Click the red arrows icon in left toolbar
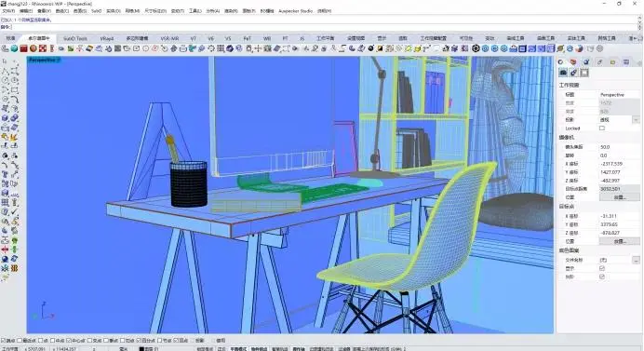 (x=5, y=250)
